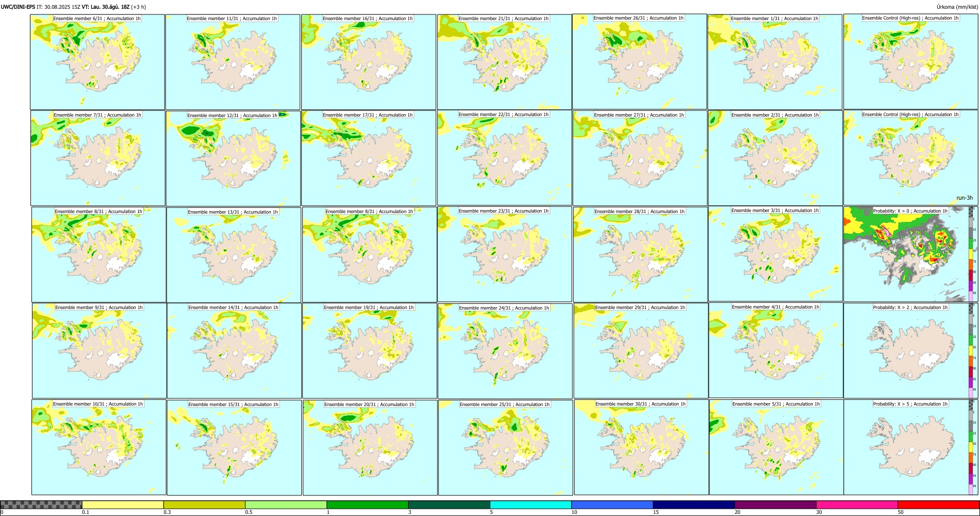The height and width of the screenshot is (516, 980).
Task: Open the Ensemble member 22/31 map
Action: pyautogui.click(x=504, y=157)
